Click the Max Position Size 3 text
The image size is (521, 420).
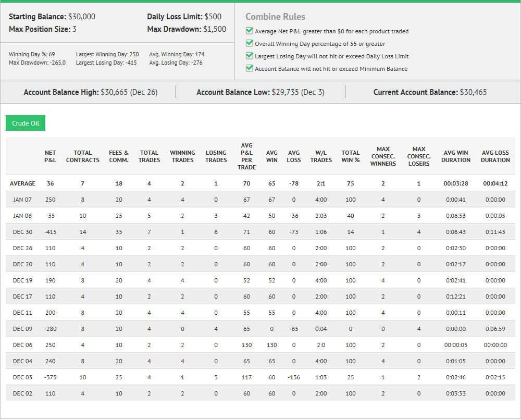(43, 29)
